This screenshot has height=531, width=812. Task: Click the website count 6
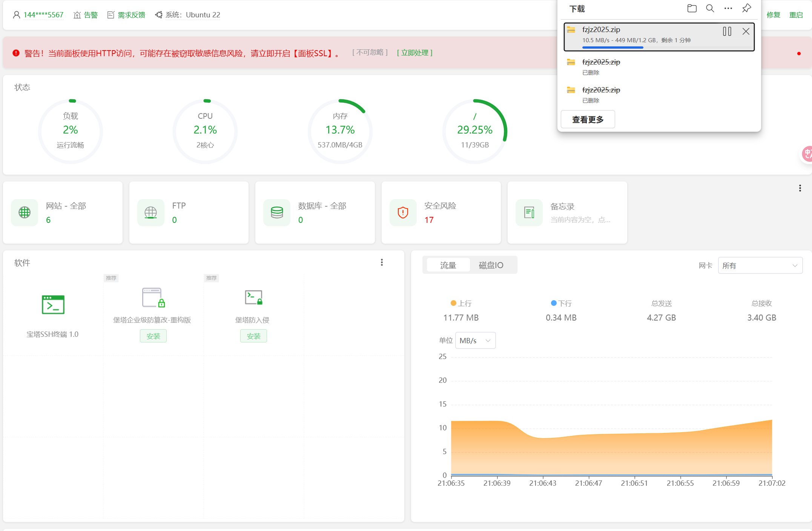click(48, 220)
